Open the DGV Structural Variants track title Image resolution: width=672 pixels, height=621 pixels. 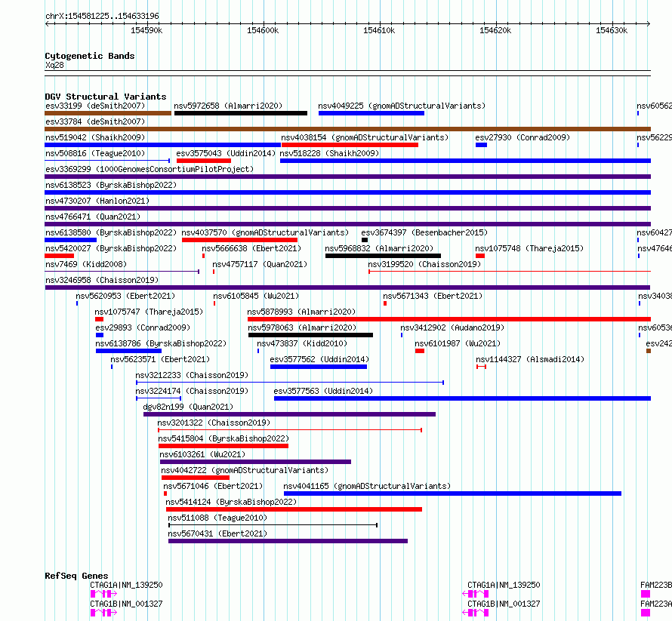[106, 97]
